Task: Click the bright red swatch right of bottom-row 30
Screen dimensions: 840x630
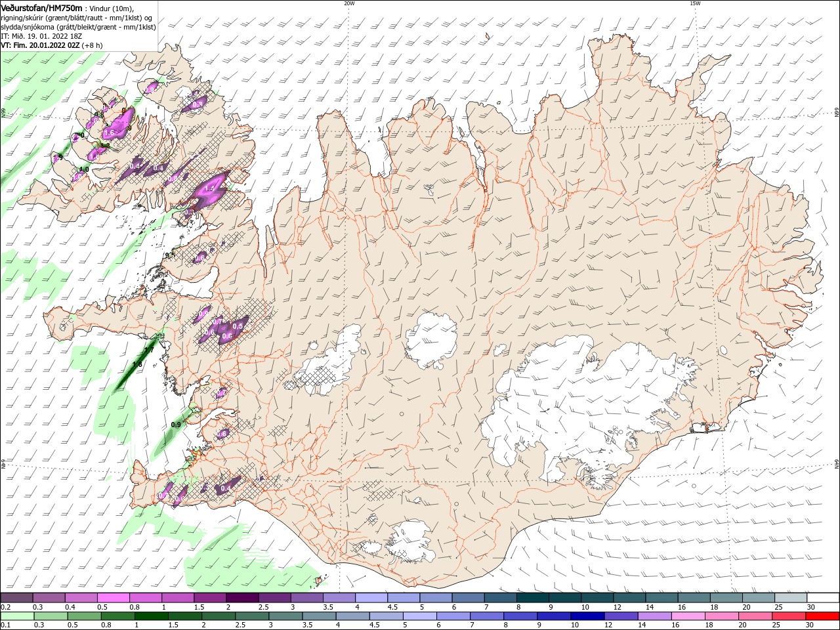Action: [824, 616]
